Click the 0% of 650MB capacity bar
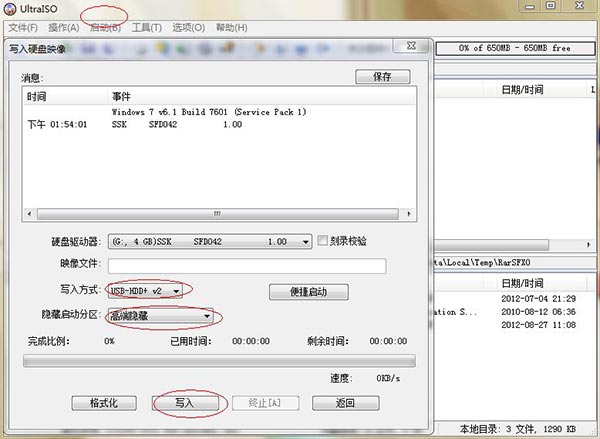Image resolution: width=600 pixels, height=439 pixels. (515, 48)
